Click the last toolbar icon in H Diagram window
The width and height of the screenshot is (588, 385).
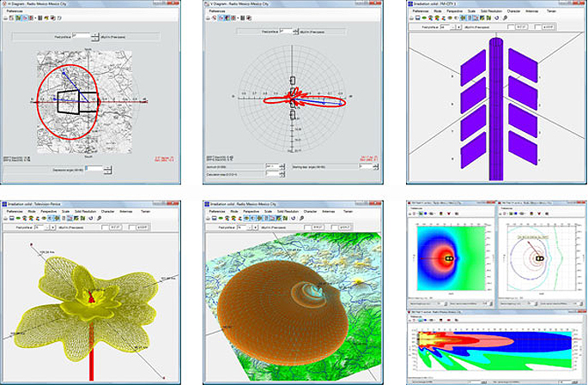[x=61, y=20]
